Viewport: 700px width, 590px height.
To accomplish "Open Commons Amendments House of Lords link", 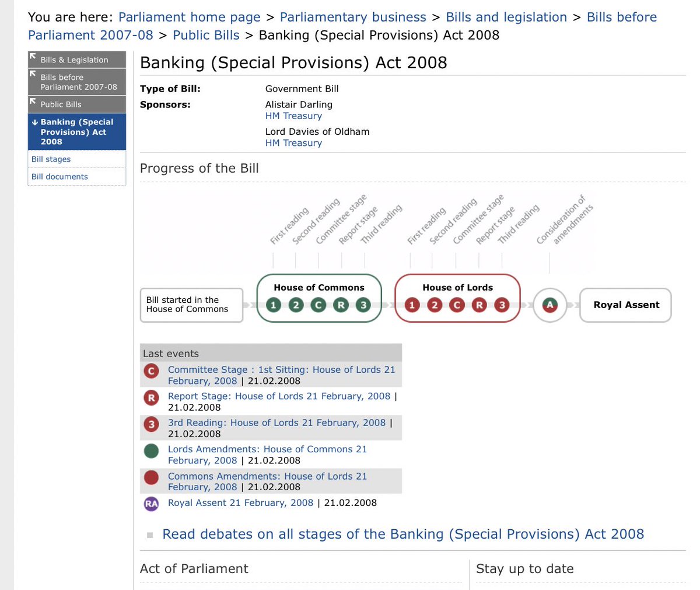I will point(267,481).
